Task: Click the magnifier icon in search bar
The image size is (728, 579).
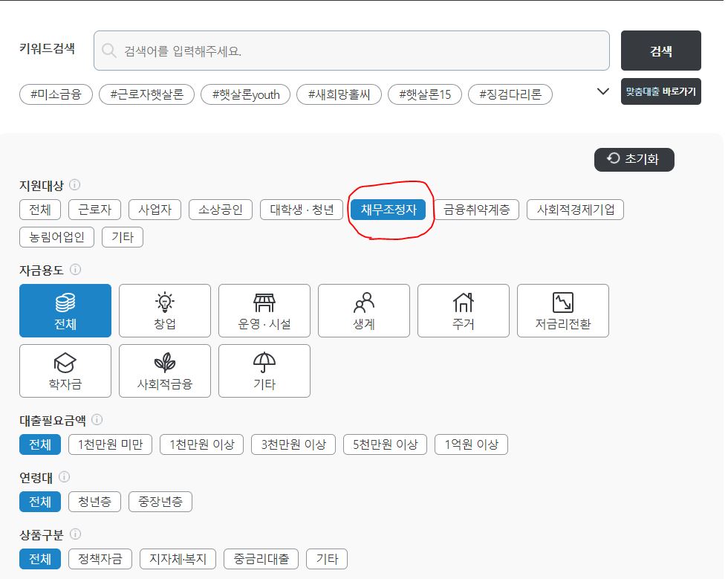Action: coord(108,51)
